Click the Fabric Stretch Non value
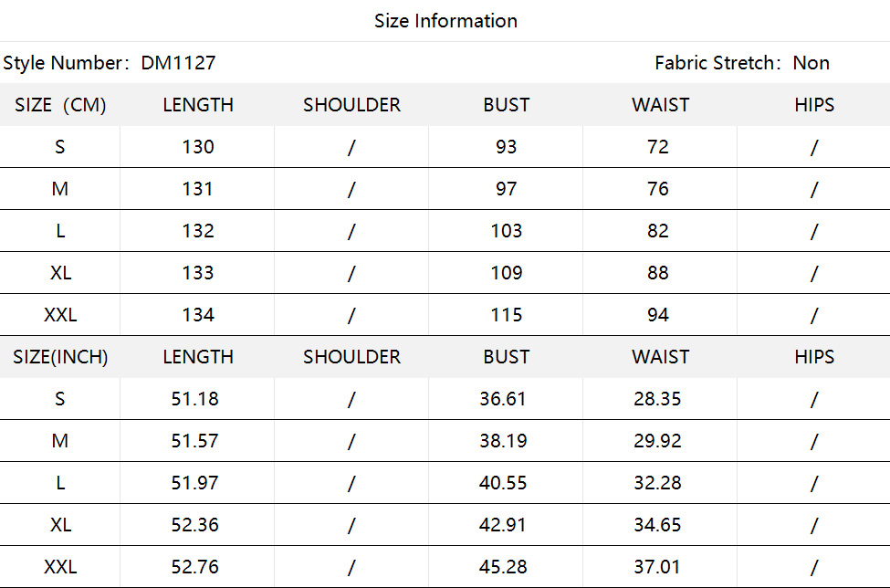Image resolution: width=890 pixels, height=588 pixels. pyautogui.click(x=811, y=63)
